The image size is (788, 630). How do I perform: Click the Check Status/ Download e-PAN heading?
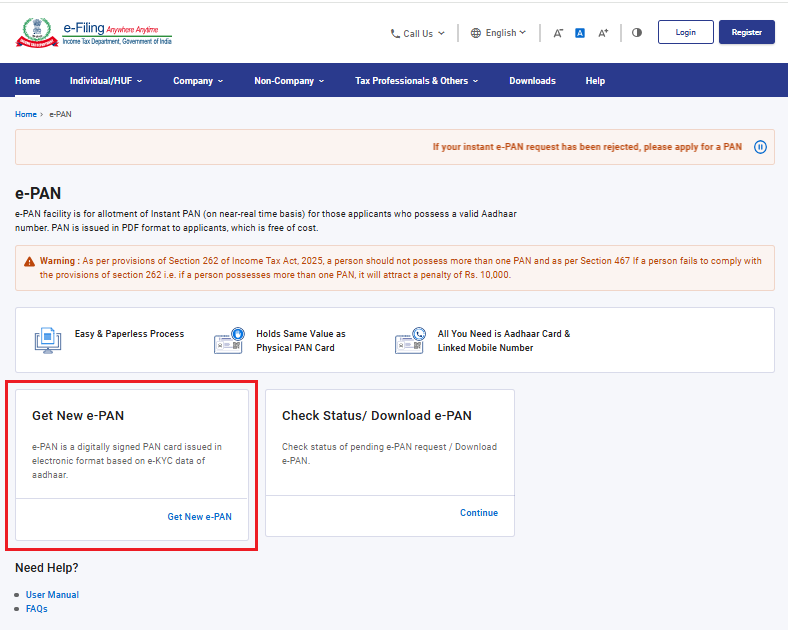pyautogui.click(x=376, y=416)
